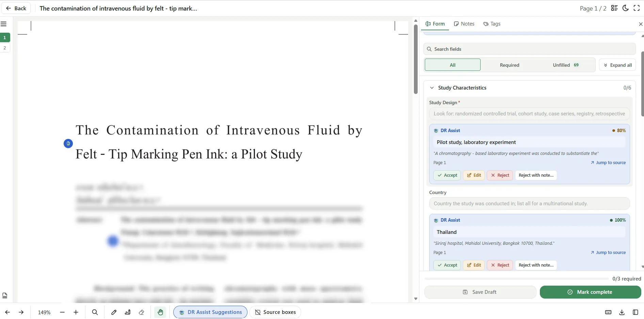Open keyboard shortcuts icon
The width and height of the screenshot is (644, 319).
608,312
